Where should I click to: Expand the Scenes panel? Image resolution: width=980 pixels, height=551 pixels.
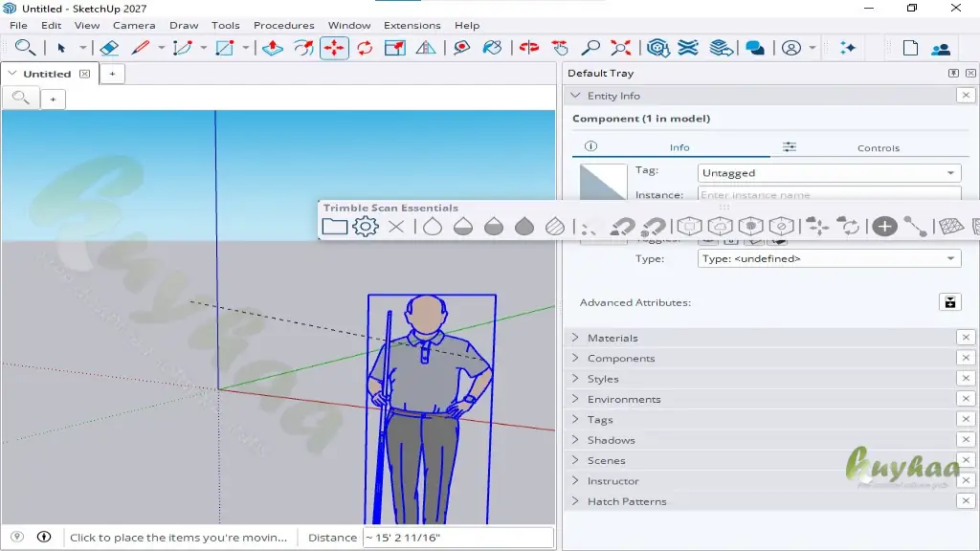click(x=575, y=460)
